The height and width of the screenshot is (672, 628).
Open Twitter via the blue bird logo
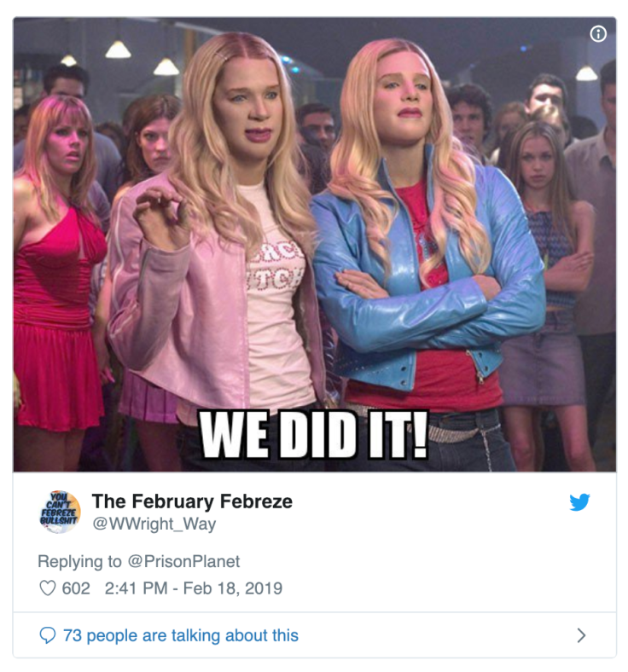pyautogui.click(x=579, y=502)
